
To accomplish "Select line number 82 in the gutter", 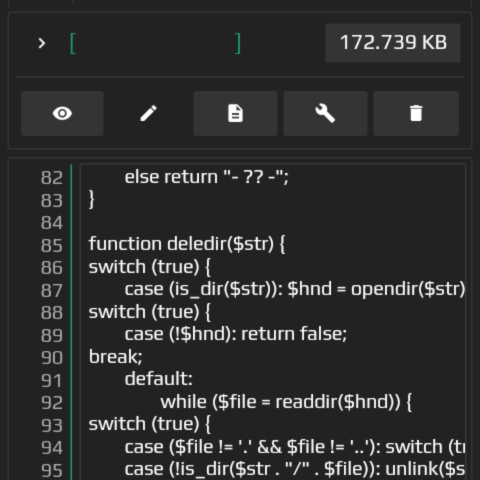I will (x=52, y=178).
